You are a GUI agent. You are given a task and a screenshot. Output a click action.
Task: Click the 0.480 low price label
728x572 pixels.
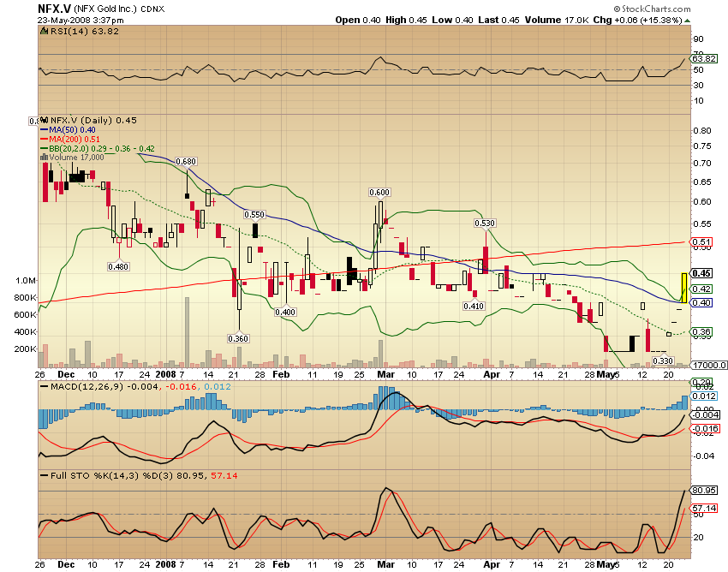click(x=118, y=266)
